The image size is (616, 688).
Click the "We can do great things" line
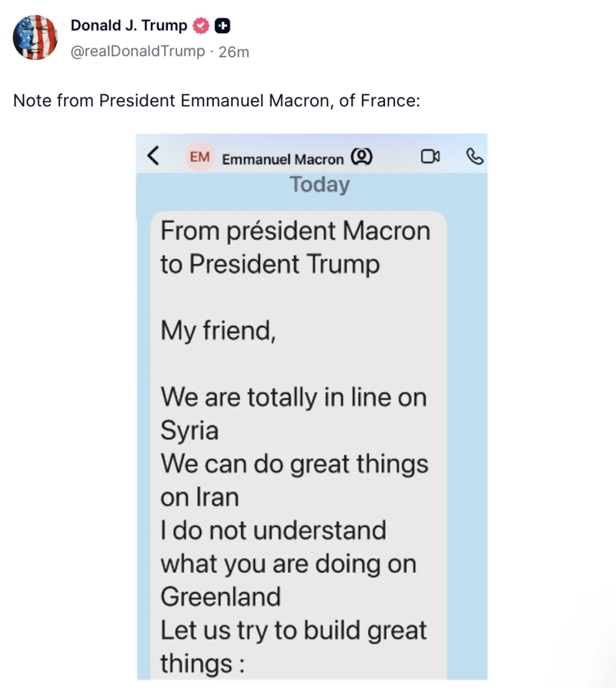[294, 465]
